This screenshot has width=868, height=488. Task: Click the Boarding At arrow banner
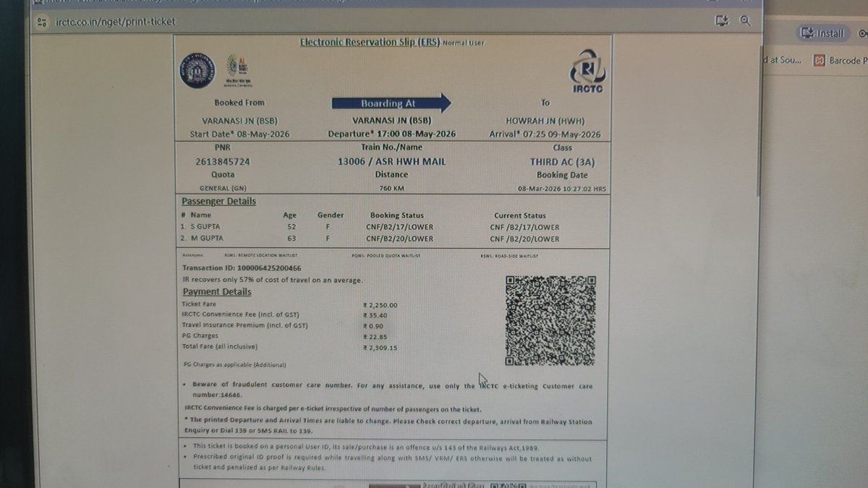pos(391,103)
